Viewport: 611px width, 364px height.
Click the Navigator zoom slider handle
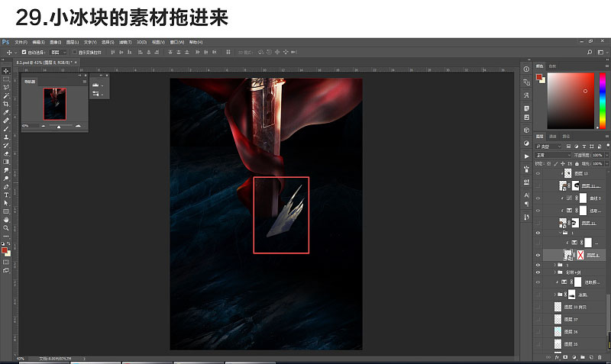59,127
